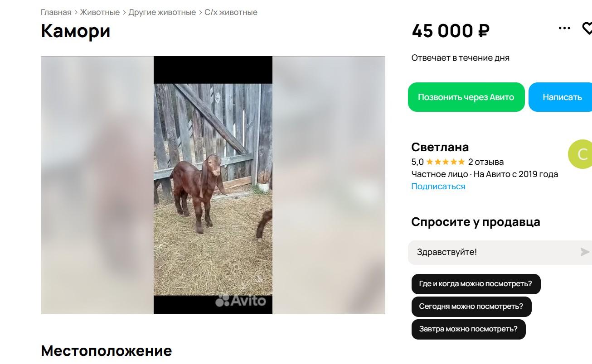Select 'Где и когда можно посмотреть?' suggestion
This screenshot has height=364, width=592.
[x=476, y=284]
